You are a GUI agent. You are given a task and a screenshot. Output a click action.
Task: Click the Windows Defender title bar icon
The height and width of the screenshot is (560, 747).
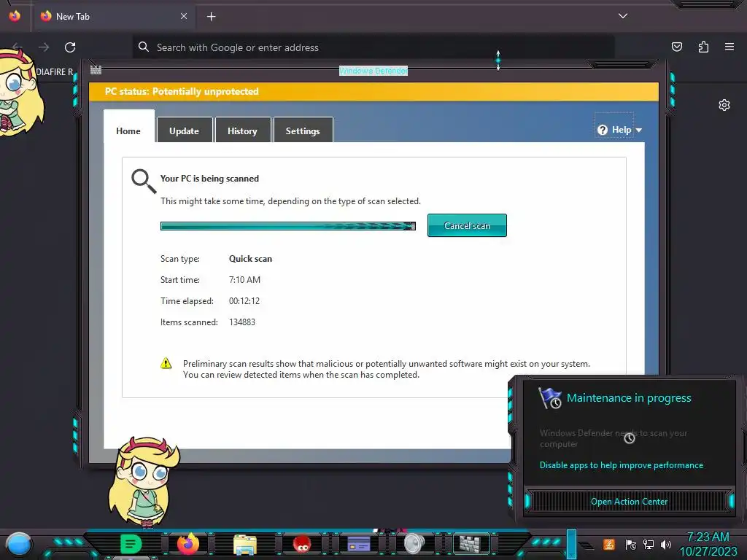(96, 70)
